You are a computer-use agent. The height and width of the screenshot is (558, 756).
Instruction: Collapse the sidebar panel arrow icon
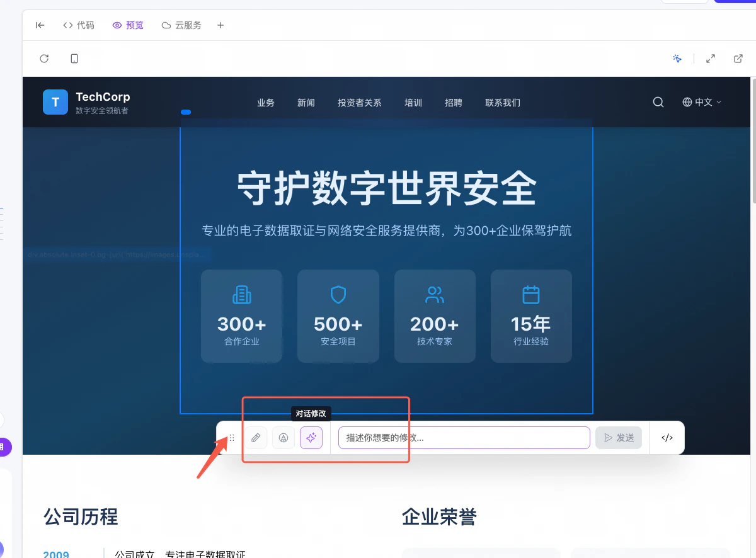coord(40,25)
